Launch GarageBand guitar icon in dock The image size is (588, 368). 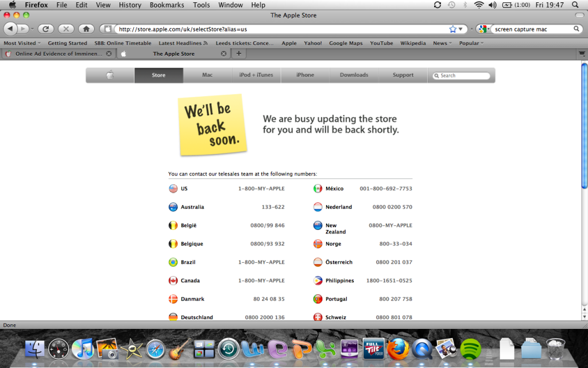click(x=180, y=349)
